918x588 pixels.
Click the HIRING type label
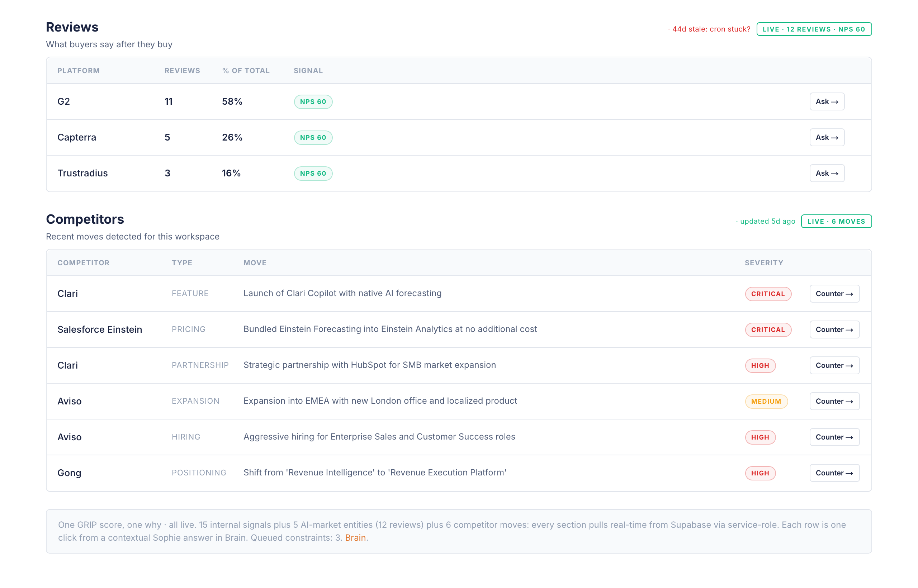[186, 437]
